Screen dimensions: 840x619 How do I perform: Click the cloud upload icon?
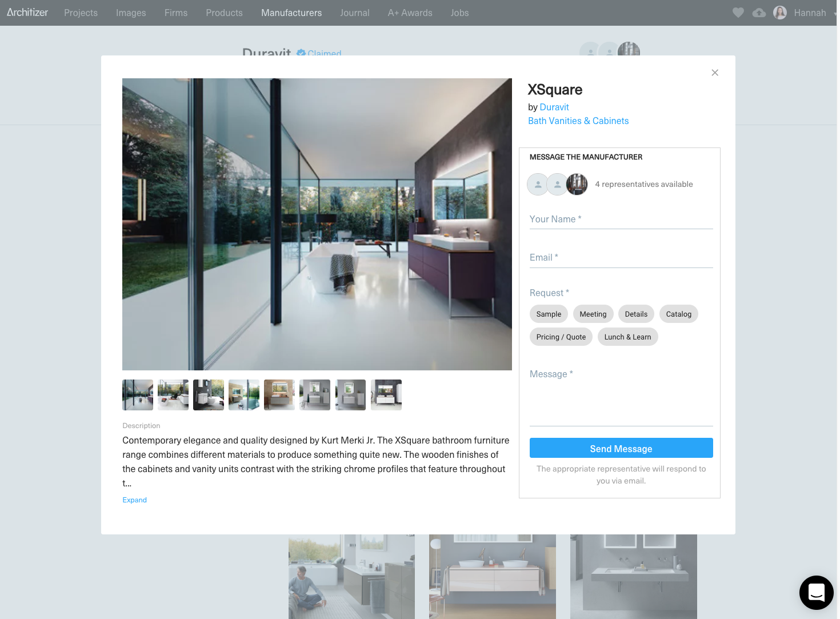coord(759,13)
